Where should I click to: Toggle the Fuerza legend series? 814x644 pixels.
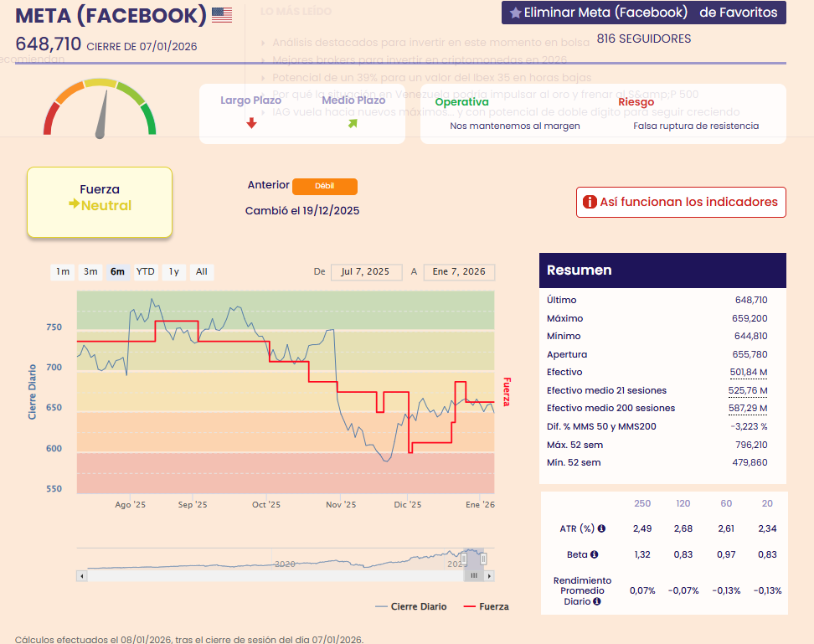[486, 606]
